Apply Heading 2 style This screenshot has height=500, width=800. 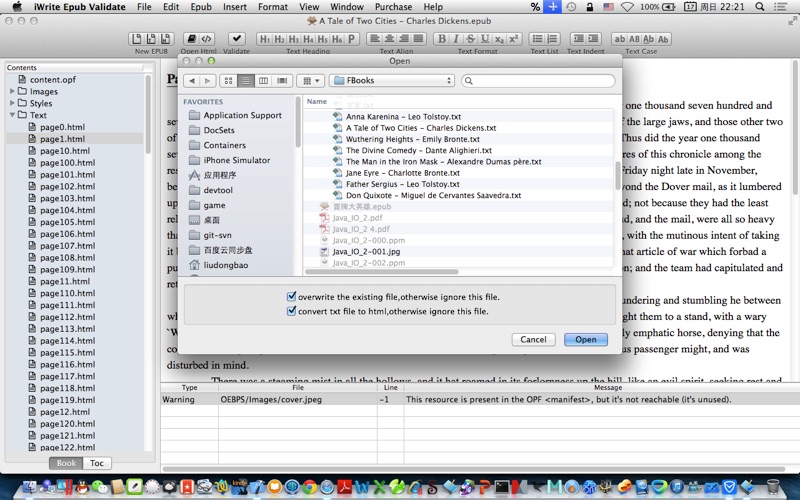click(280, 39)
